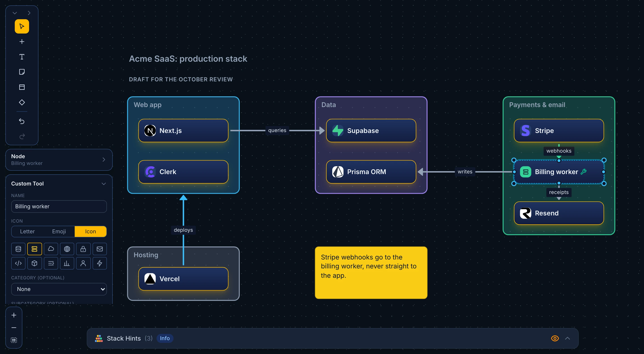644x354 pixels.
Task: Choose the bar chart icon option
Action: point(67,263)
